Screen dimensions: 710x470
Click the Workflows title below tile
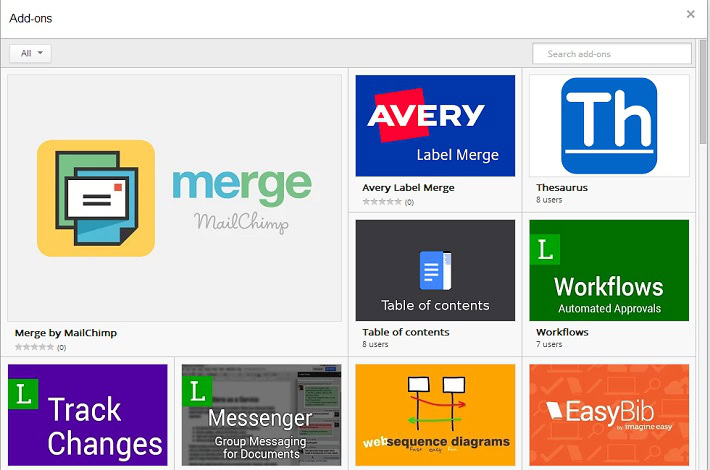(562, 332)
